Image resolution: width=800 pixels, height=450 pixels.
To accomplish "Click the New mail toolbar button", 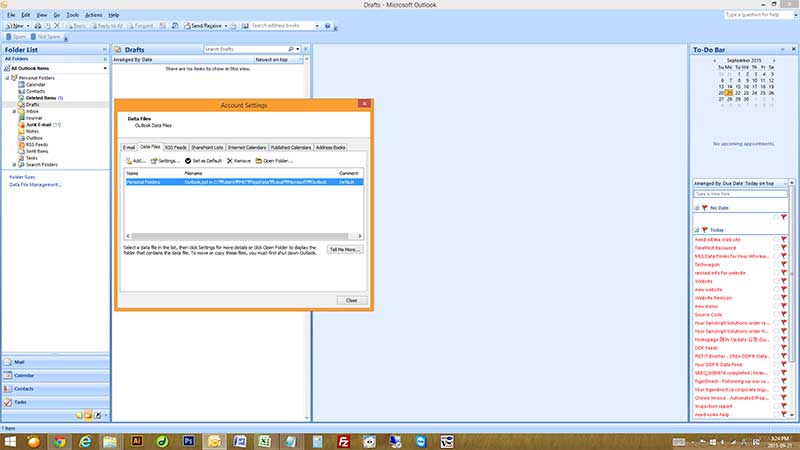I will [x=15, y=26].
